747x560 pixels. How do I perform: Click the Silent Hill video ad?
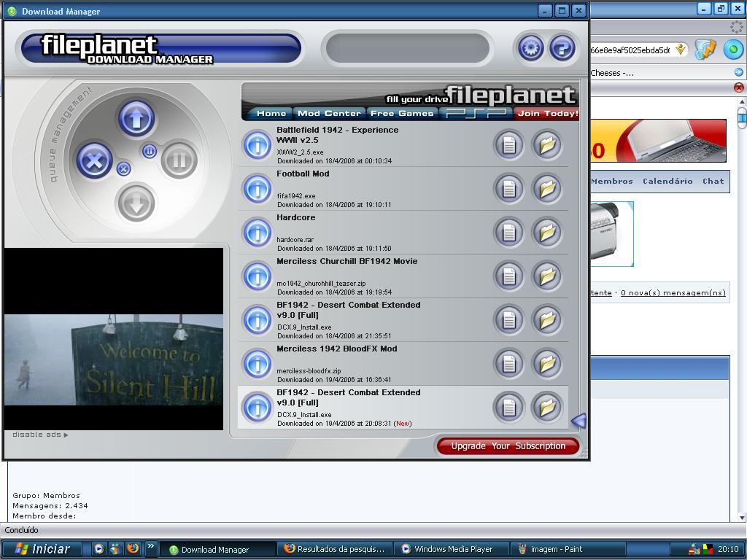113,338
